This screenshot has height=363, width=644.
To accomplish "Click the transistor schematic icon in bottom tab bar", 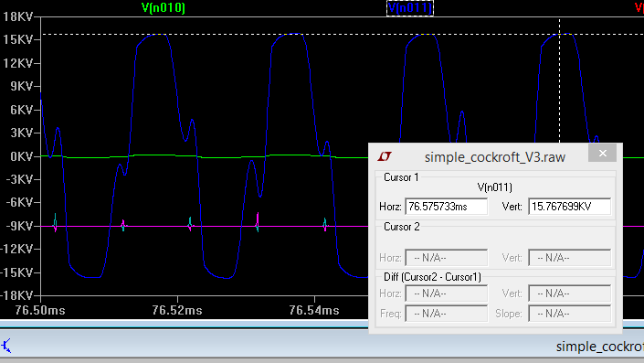I will 6,346.
